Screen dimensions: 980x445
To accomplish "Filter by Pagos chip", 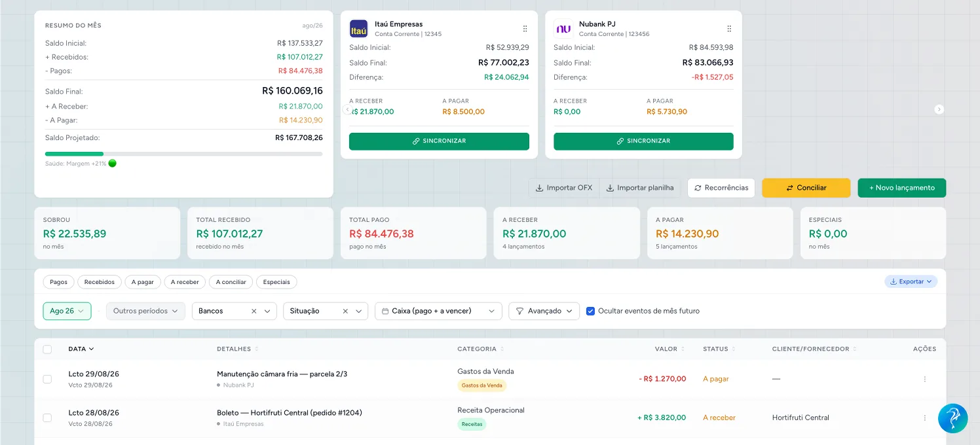I will point(59,282).
